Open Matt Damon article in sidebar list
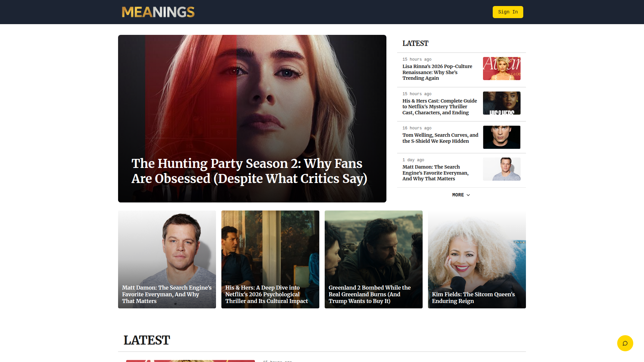Image resolution: width=644 pixels, height=362 pixels. tap(435, 173)
